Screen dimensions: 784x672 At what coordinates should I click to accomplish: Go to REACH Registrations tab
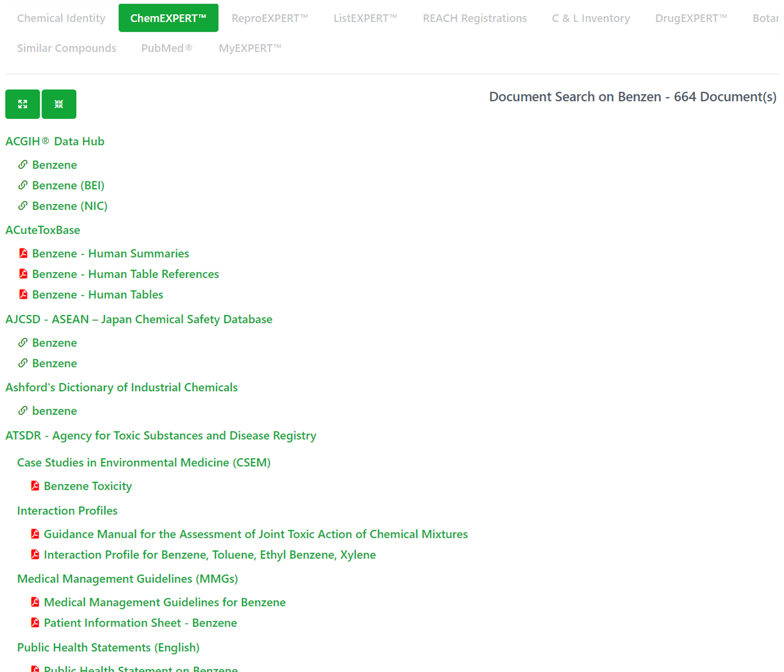point(474,18)
